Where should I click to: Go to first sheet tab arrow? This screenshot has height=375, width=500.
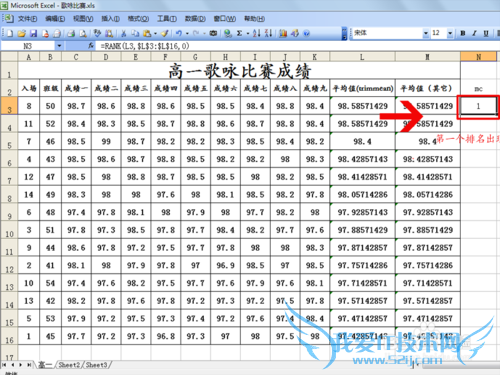[4, 365]
